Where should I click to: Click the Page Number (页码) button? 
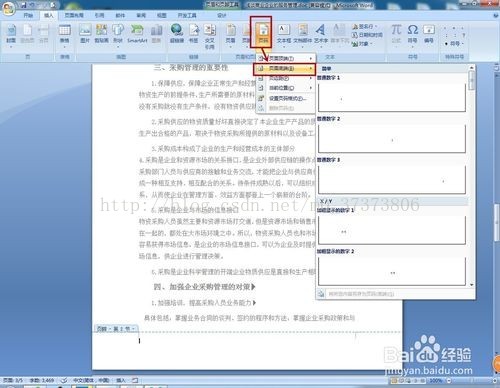point(263,33)
